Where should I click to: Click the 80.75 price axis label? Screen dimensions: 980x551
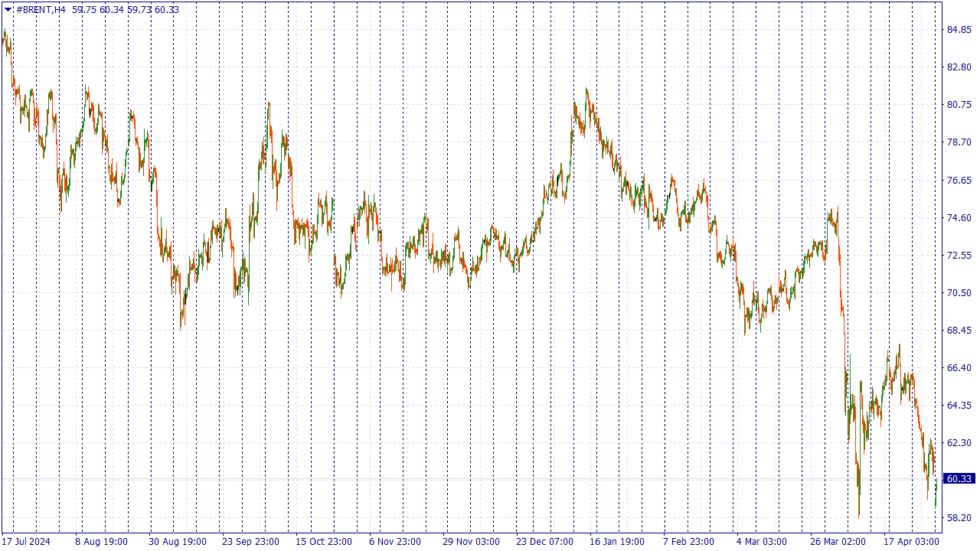point(959,105)
